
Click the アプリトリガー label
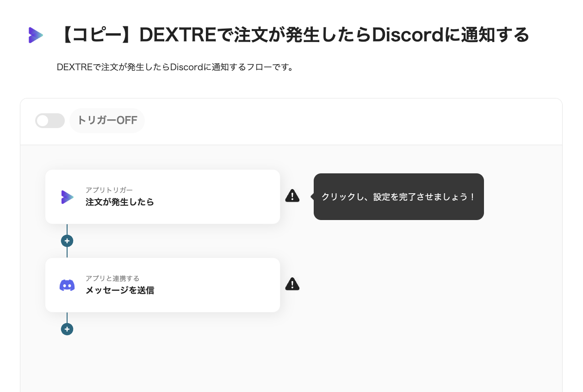(x=109, y=190)
